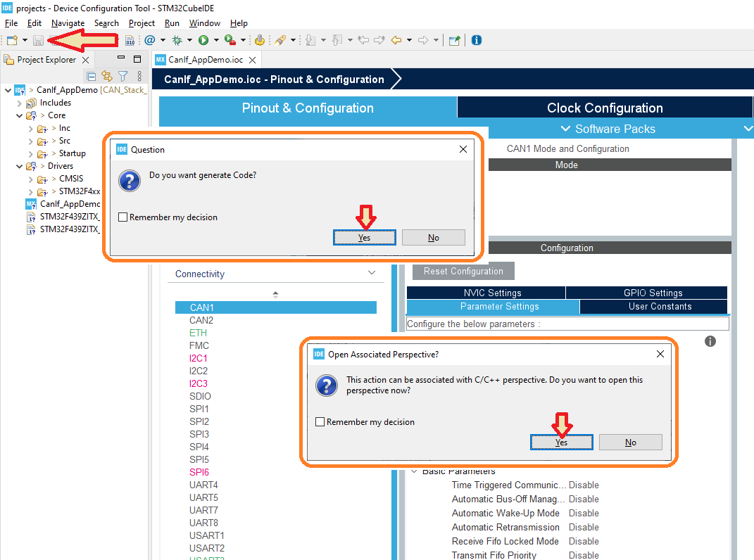Collapse the Core folder node
This screenshot has height=560, width=754.
(19, 116)
